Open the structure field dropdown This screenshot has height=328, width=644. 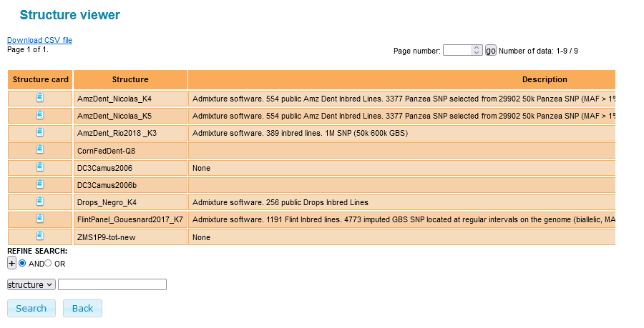[x=31, y=284]
